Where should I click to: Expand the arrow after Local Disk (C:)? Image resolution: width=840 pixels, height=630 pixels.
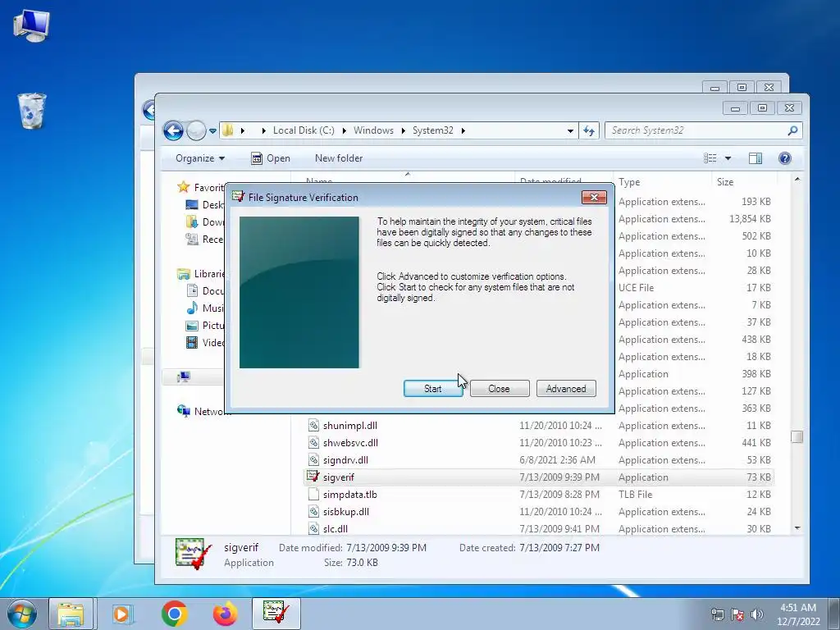coord(344,130)
